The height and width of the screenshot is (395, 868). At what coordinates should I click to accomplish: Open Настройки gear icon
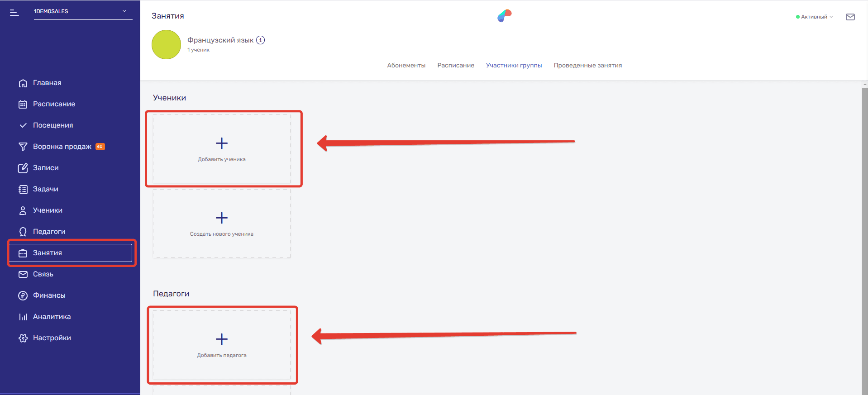[23, 338]
